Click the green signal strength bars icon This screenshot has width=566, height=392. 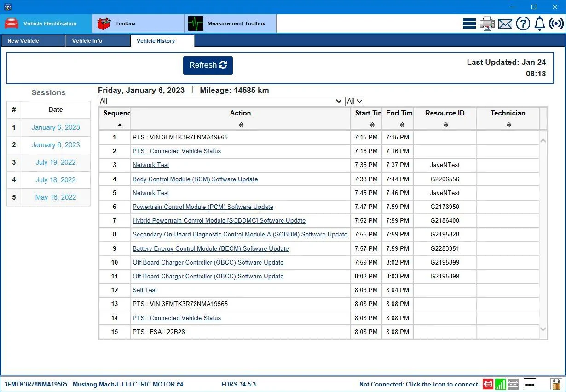click(500, 384)
